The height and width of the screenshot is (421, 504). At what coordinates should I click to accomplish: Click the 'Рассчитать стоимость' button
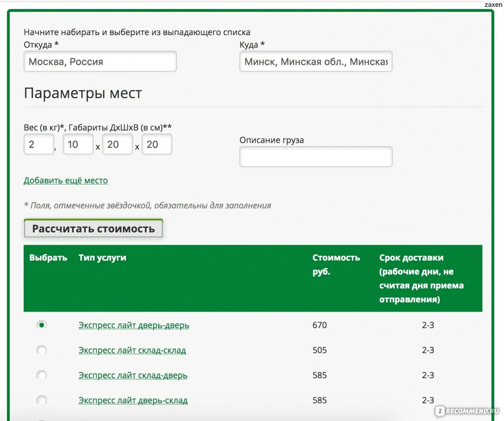pyautogui.click(x=93, y=228)
